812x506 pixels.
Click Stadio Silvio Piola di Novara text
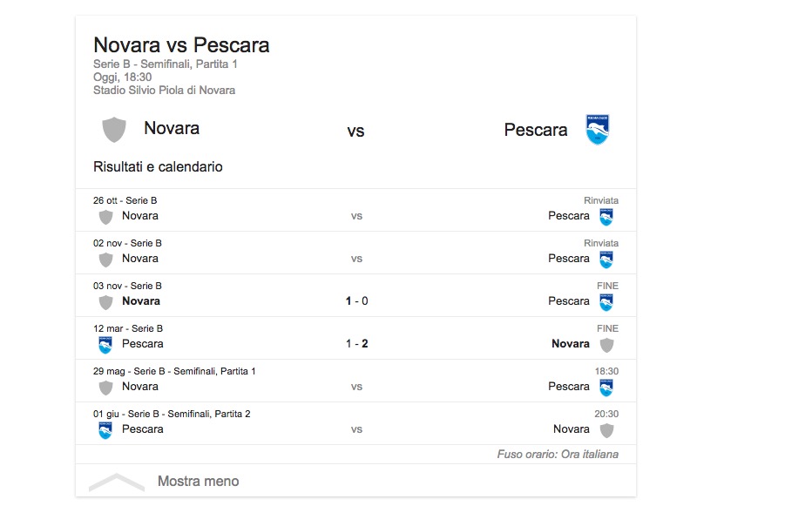[x=164, y=91]
